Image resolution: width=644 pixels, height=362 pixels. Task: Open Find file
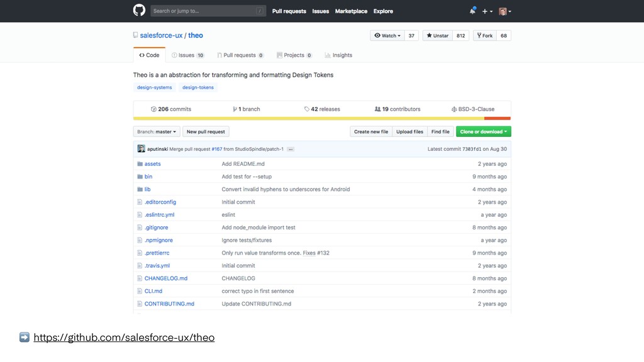click(440, 132)
